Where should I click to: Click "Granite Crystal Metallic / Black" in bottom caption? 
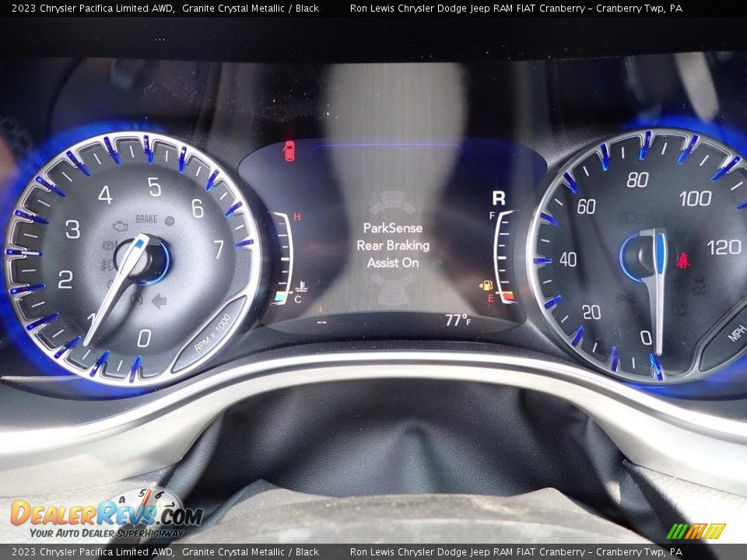coord(251,552)
